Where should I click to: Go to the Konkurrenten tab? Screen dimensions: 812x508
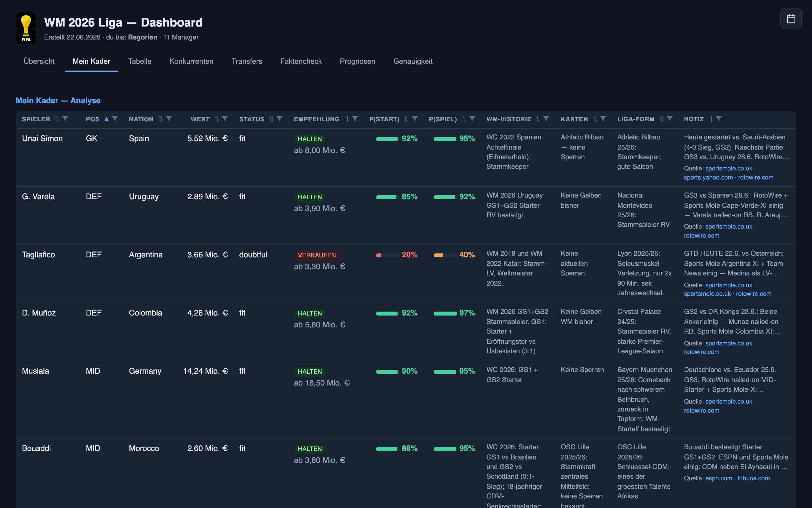tap(191, 61)
